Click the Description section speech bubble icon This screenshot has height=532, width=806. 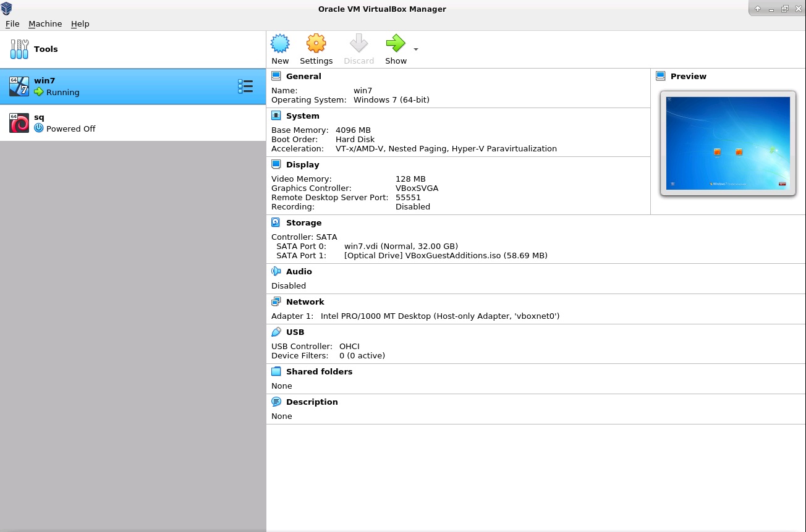(276, 402)
